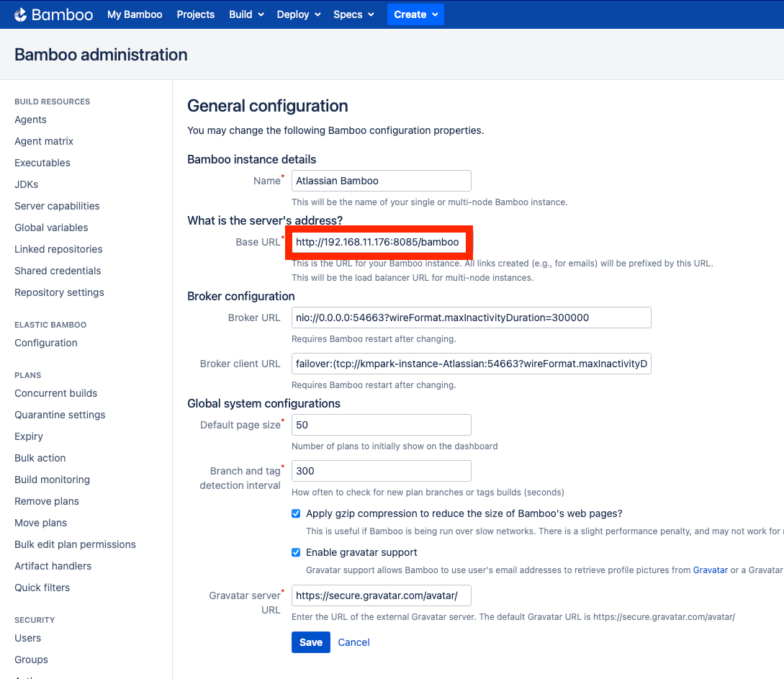Open Global variables in sidebar
Screen dimensions: 784x679
(51, 228)
